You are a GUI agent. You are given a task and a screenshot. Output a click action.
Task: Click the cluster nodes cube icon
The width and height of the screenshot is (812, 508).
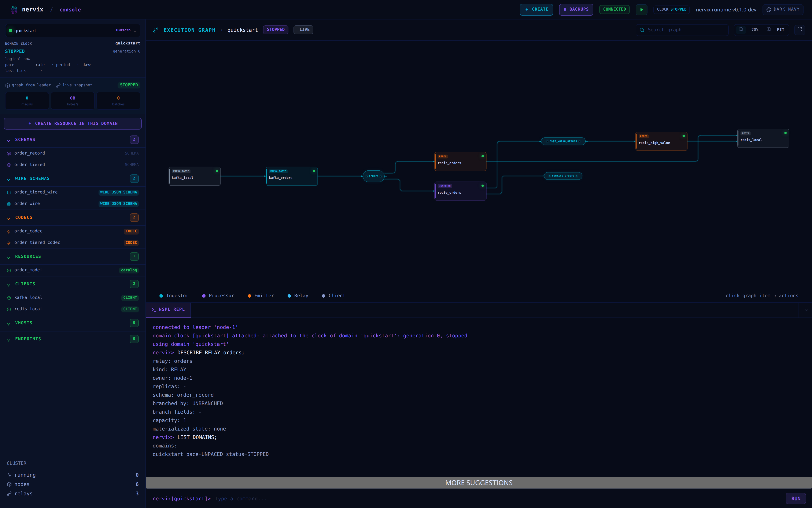[9, 485]
